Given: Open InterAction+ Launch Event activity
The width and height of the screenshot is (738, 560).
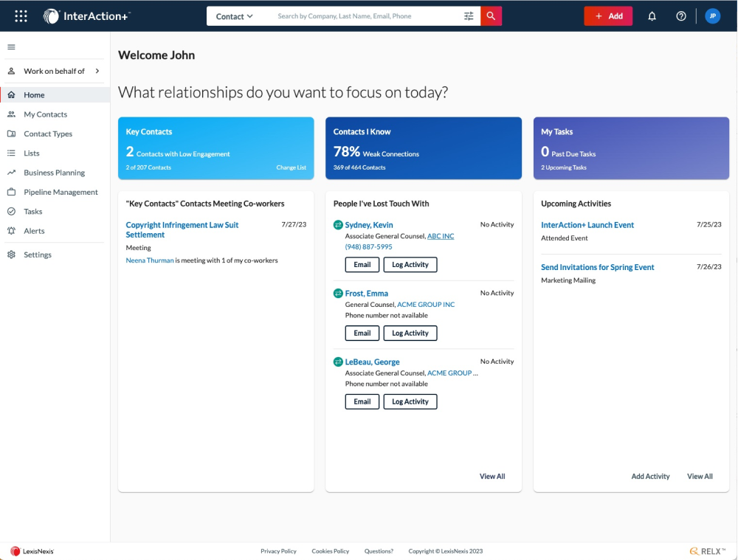Looking at the screenshot, I should 587,225.
